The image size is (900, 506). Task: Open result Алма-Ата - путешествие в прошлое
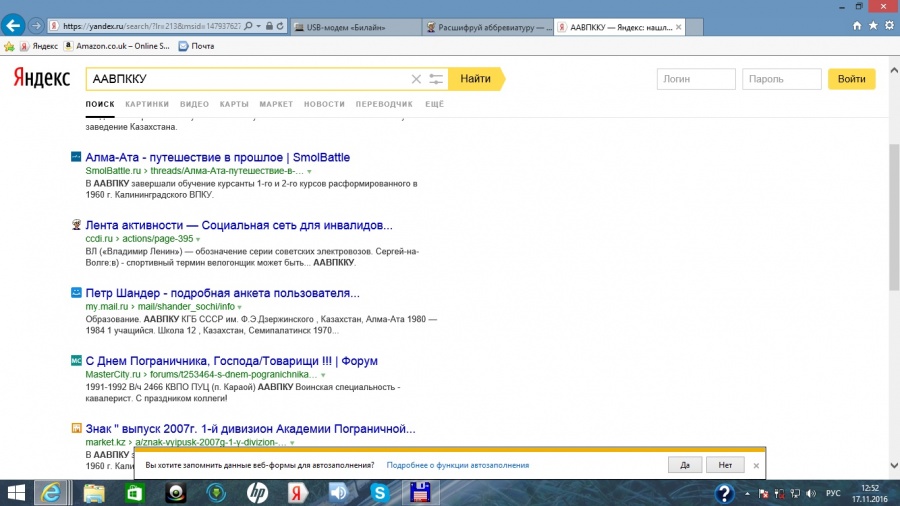[218, 157]
